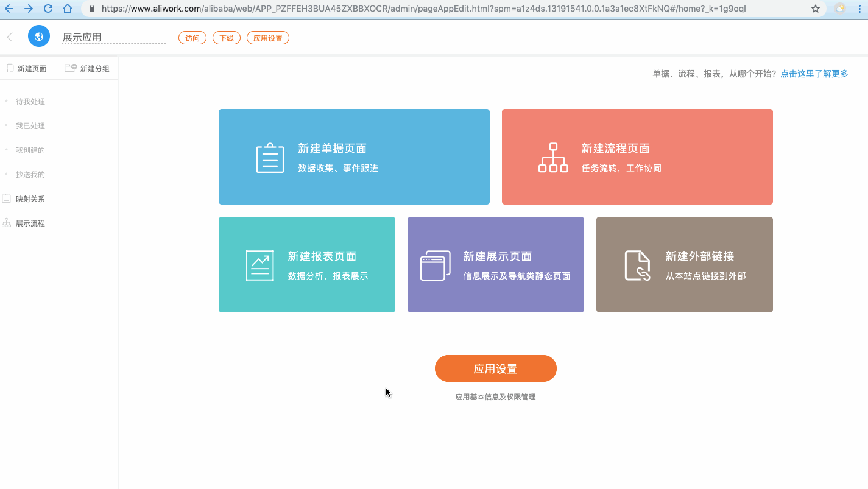
Task: Open the 点击这里了解更多 link
Action: pos(814,74)
